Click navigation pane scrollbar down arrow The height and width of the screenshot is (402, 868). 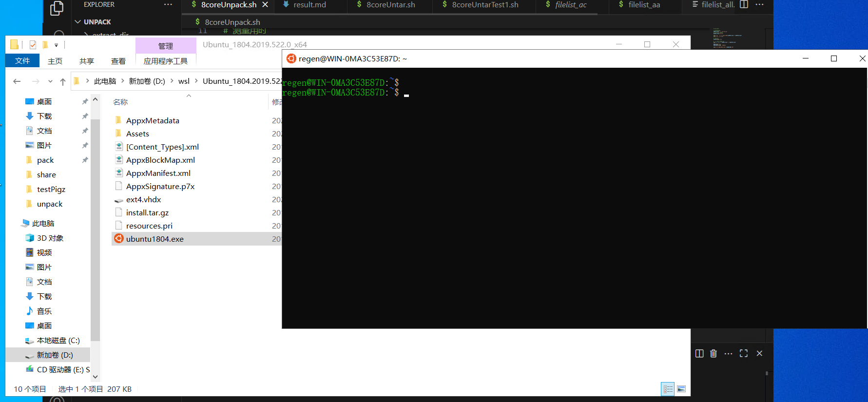[95, 377]
